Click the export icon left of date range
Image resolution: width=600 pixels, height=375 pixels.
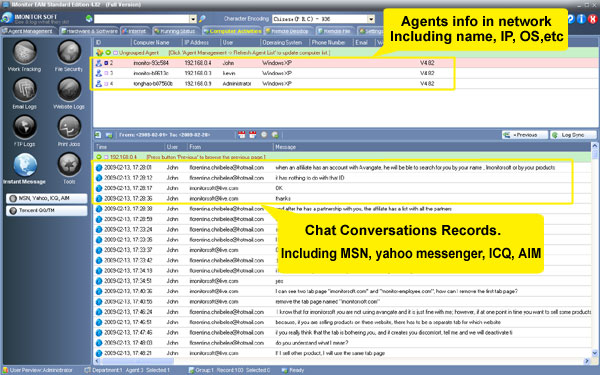point(98,135)
